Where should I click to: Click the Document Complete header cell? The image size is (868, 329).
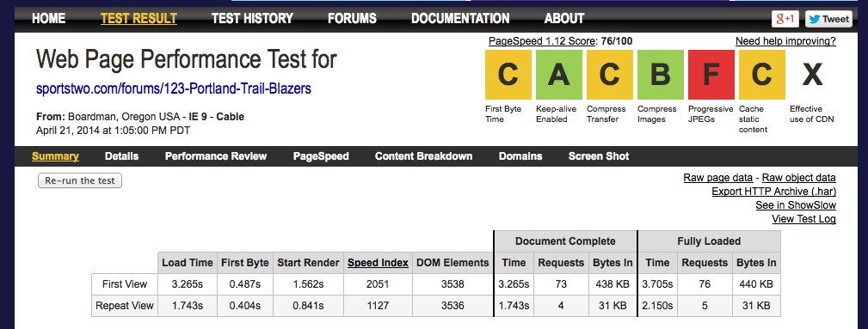click(565, 241)
